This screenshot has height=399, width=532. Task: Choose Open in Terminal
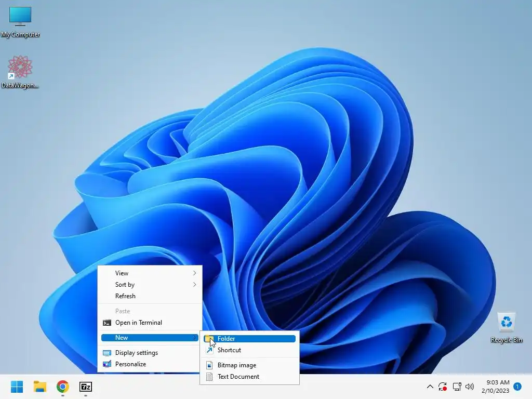click(150, 323)
